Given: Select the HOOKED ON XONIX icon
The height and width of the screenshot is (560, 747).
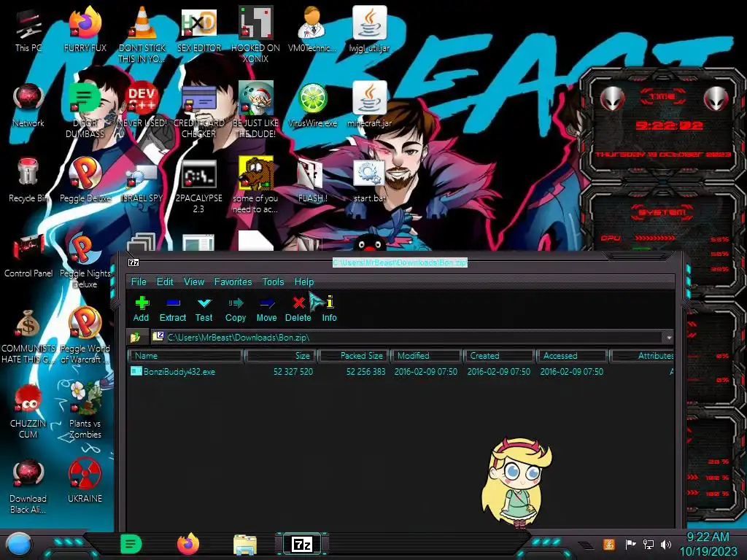Looking at the screenshot, I should click(x=256, y=34).
